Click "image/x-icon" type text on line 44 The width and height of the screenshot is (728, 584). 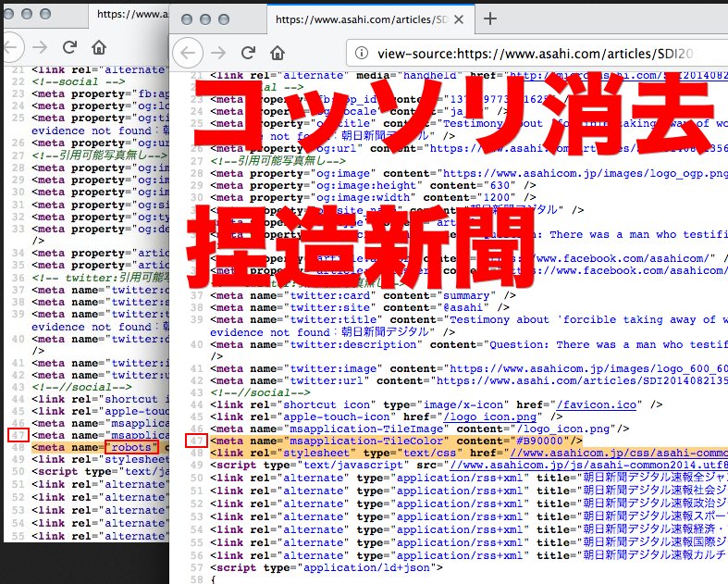coord(463,404)
